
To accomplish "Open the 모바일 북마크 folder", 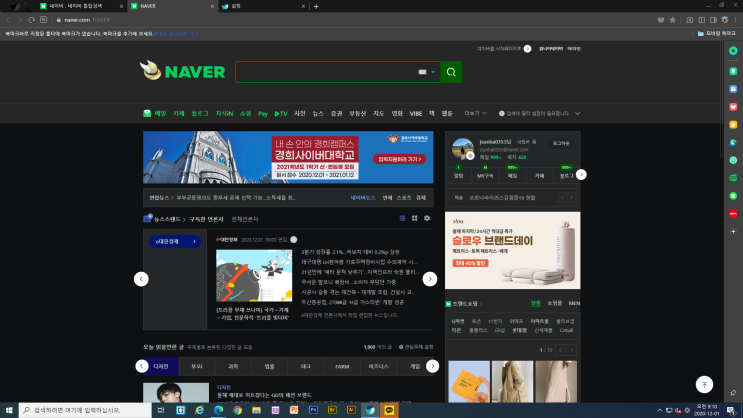I will [716, 34].
